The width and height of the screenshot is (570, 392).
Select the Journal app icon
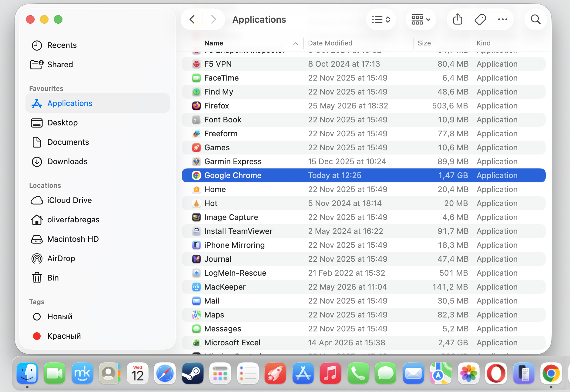click(x=196, y=259)
